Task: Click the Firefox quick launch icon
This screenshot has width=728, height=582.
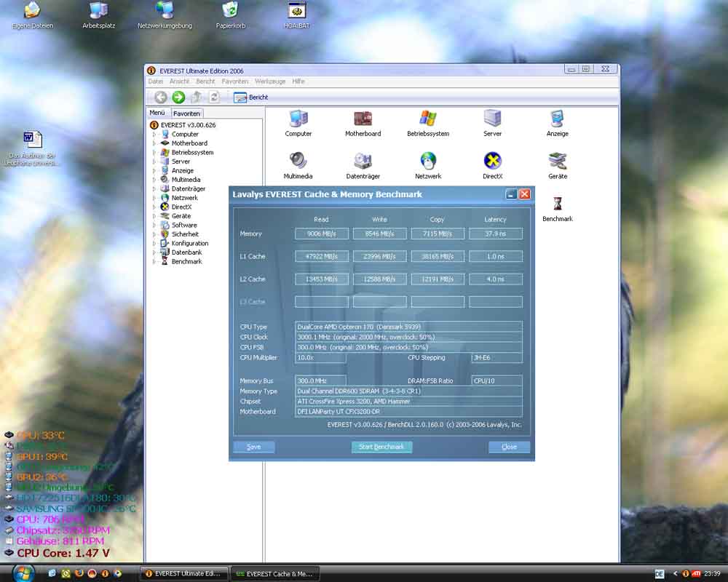Action: click(79, 574)
